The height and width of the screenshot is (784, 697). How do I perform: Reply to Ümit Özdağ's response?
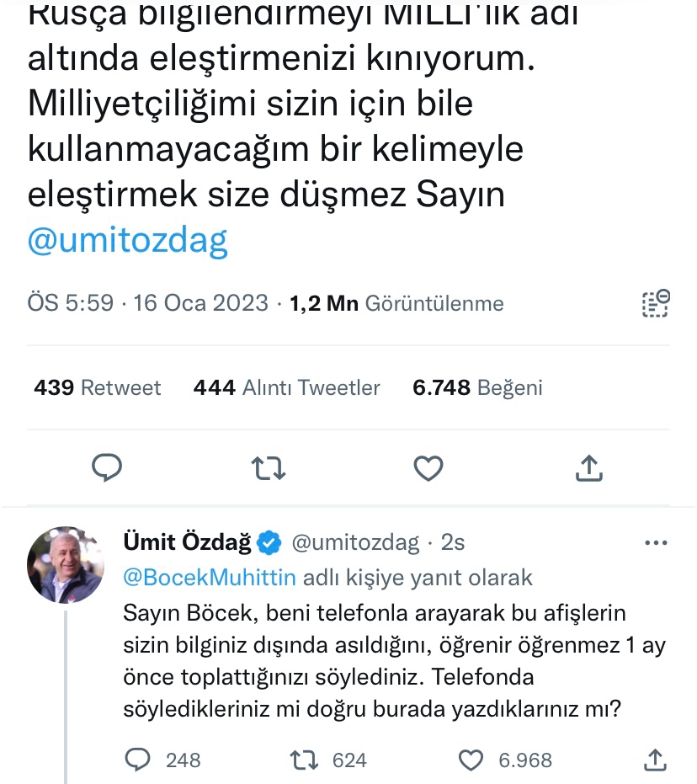(137, 760)
